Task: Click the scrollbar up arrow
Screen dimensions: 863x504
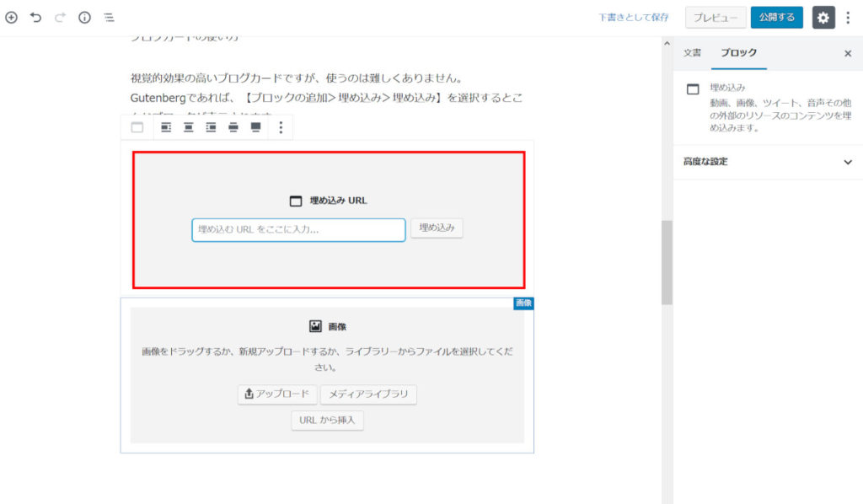Action: [x=667, y=44]
